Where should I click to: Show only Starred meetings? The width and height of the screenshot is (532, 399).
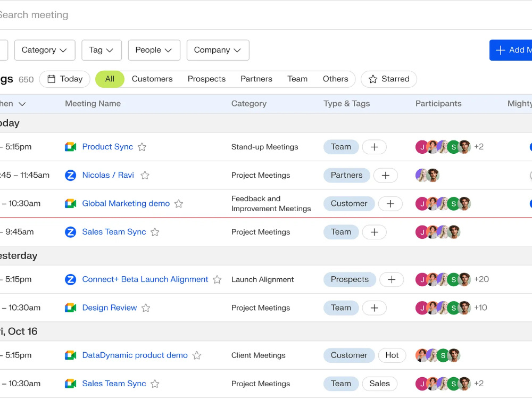(389, 79)
